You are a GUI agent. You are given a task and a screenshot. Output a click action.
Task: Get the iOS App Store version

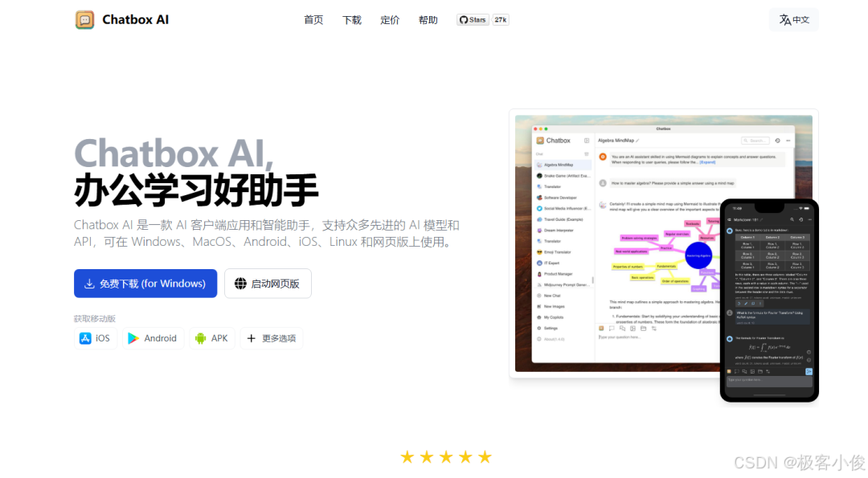pos(95,338)
